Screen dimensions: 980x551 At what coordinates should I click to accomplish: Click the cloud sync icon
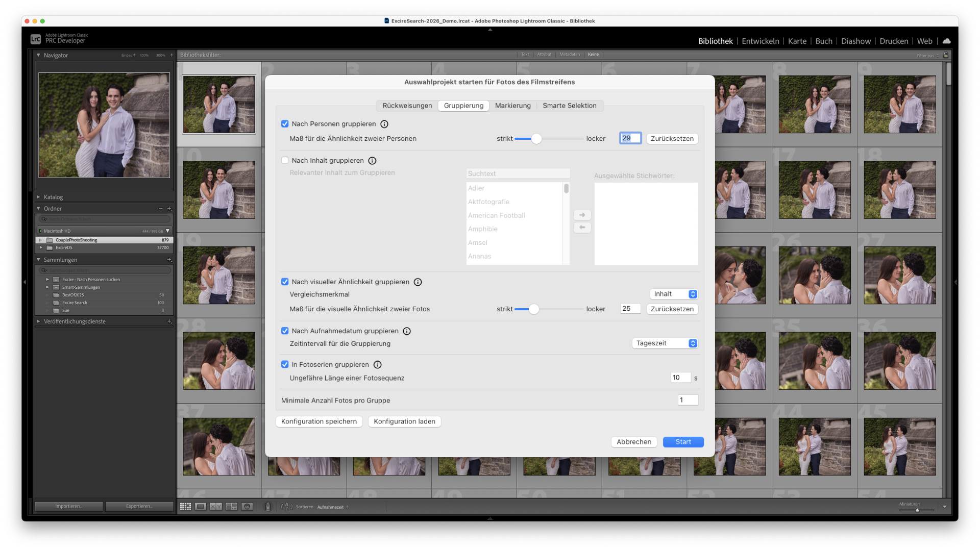click(x=946, y=41)
